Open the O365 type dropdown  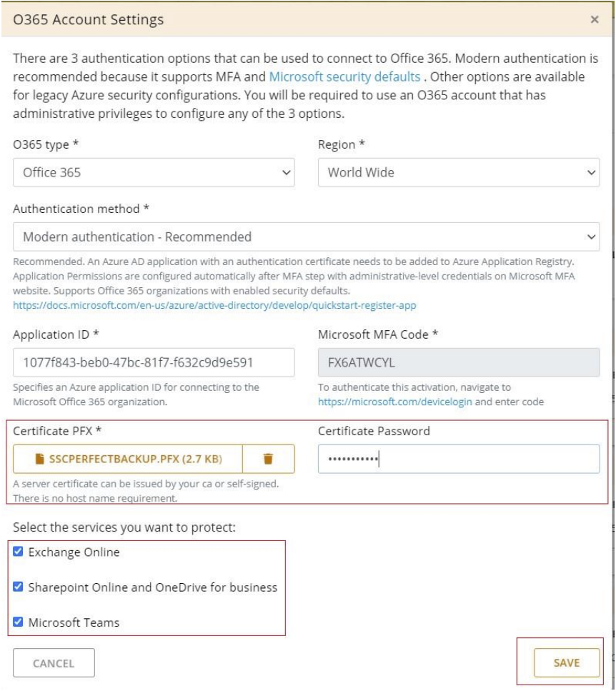(x=154, y=172)
